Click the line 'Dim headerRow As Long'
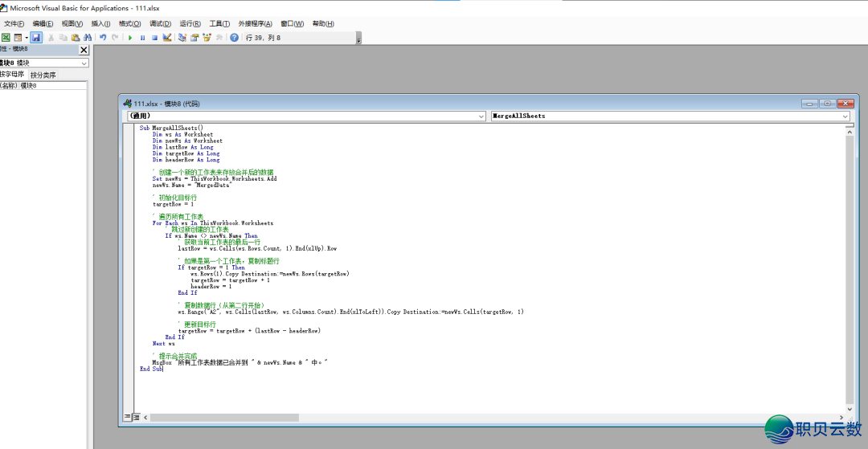 click(x=186, y=160)
